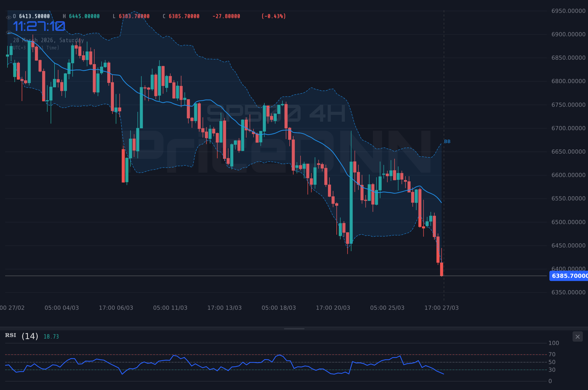
Task: Click the 05:00 18/03 axis label
Action: (x=279, y=308)
